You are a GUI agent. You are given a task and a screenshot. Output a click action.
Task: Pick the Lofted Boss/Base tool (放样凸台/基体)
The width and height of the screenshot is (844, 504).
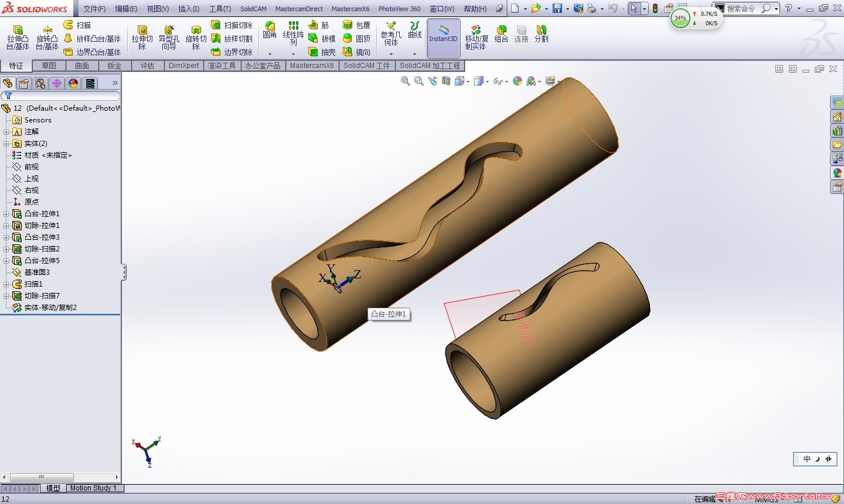click(92, 39)
